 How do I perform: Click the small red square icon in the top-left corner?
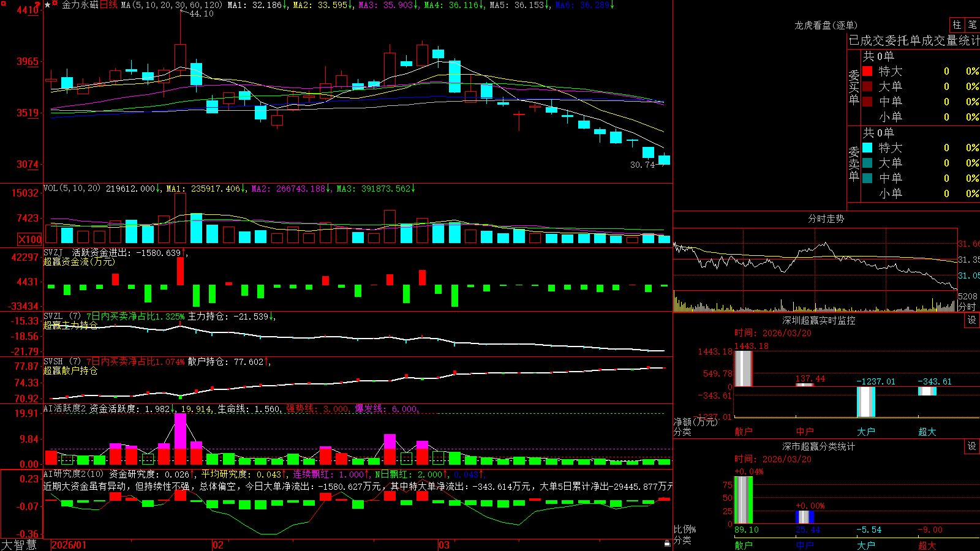click(2, 2)
